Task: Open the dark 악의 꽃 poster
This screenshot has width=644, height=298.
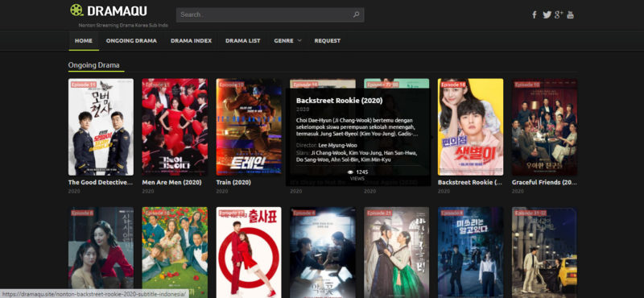Action: pyautogui.click(x=323, y=252)
